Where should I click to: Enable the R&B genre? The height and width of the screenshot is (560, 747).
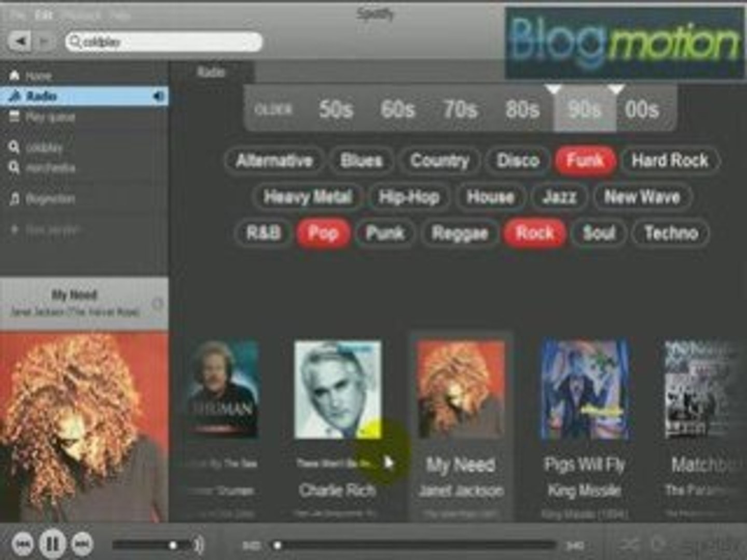point(264,233)
